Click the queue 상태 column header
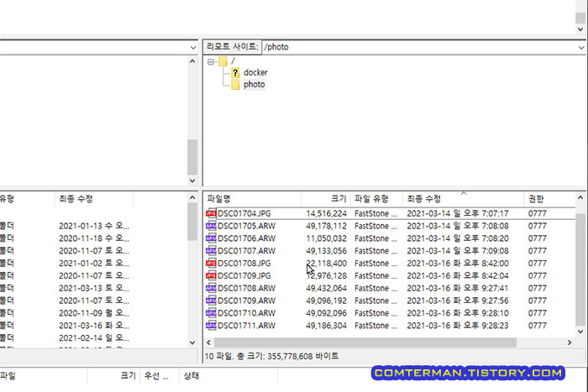 [x=228, y=376]
